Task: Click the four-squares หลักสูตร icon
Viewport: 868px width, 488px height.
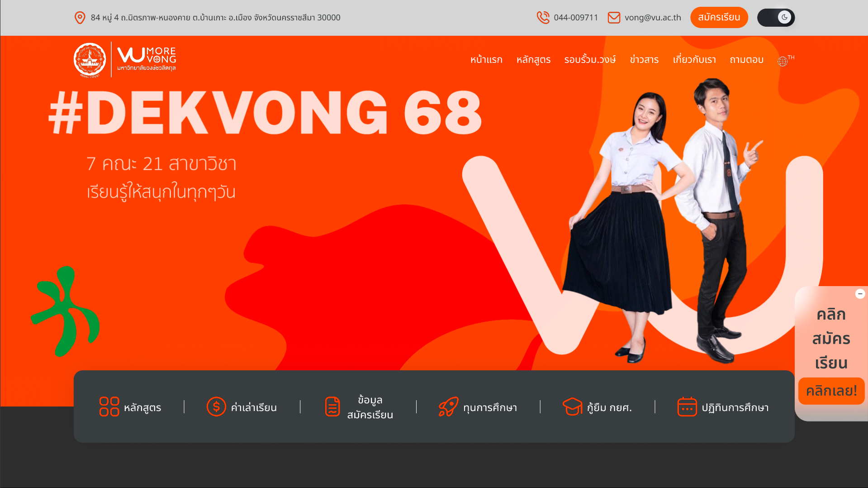Action: click(x=109, y=407)
